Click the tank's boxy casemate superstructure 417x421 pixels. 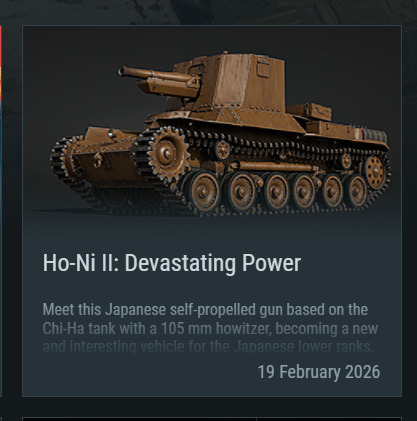click(239, 81)
